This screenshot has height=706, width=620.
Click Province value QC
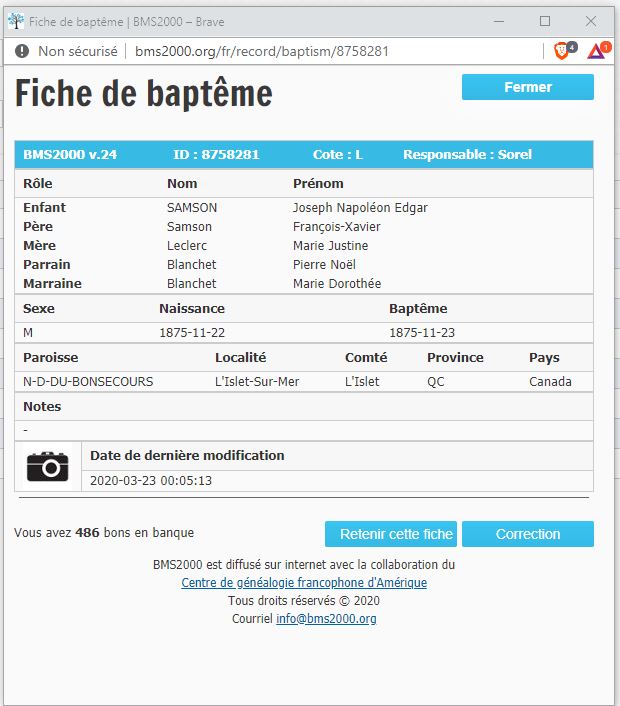tap(436, 381)
